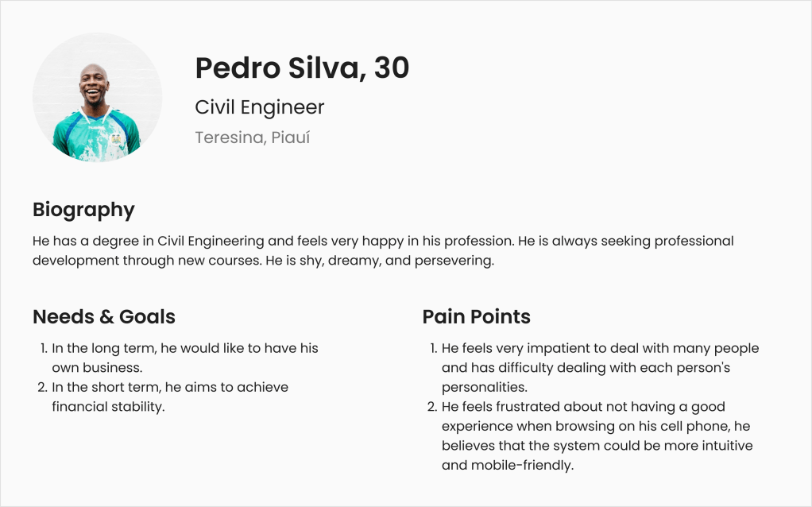Select the "Needs & Goals" heading

coord(104,316)
